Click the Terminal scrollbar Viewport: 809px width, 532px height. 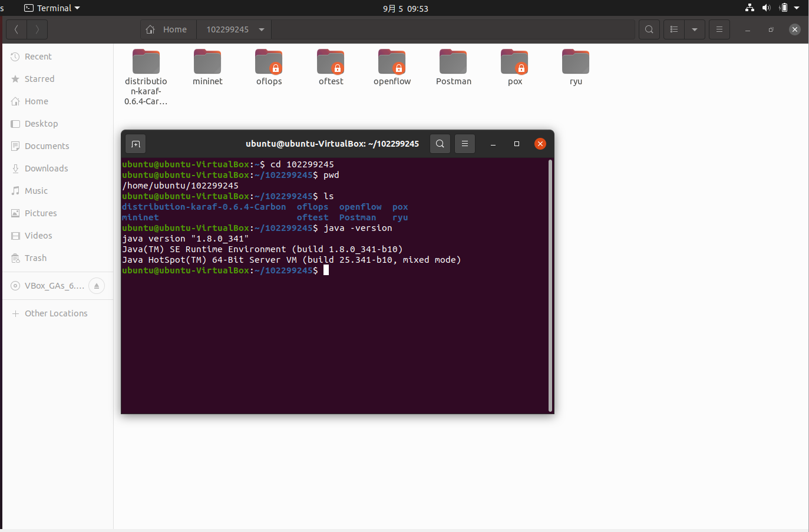click(x=550, y=286)
